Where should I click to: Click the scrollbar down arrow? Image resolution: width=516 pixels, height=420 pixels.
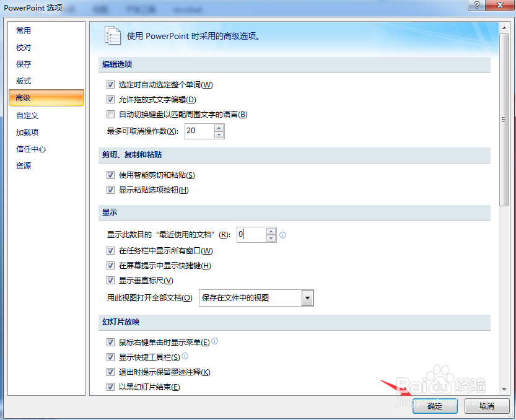(x=504, y=390)
